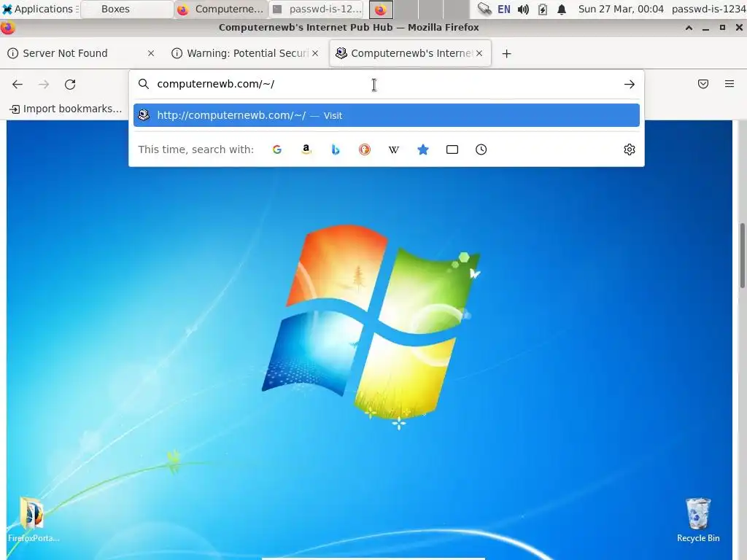747x560 pixels.
Task: Switch to the Boxes taskbar window
Action: [127, 9]
